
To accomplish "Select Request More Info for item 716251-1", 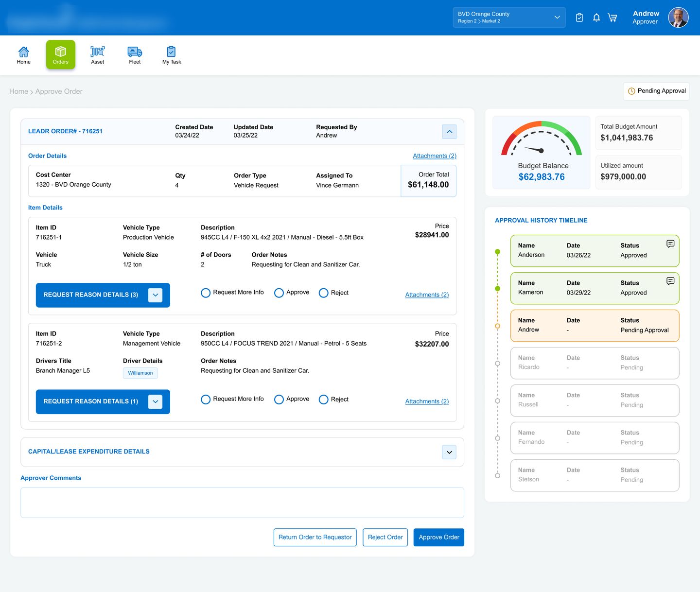I will [206, 293].
